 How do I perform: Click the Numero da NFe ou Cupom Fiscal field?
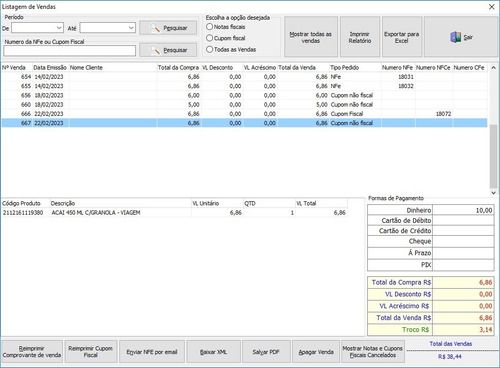[70, 51]
